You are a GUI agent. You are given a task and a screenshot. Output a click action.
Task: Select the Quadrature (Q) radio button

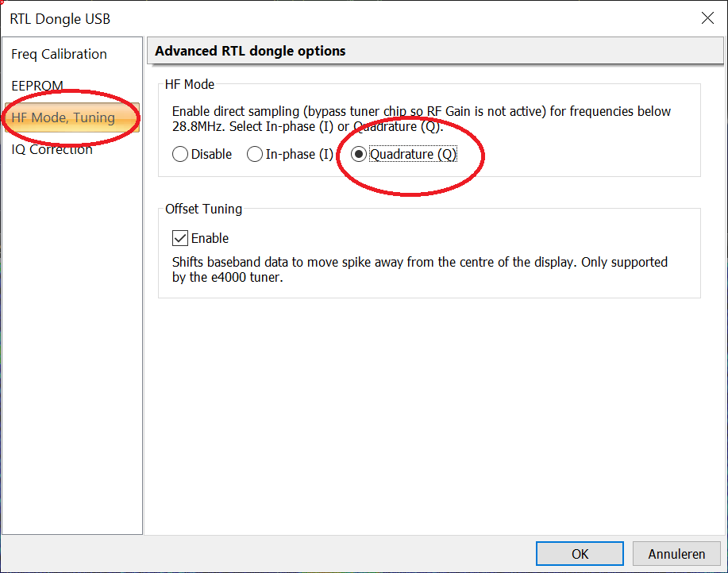point(359,154)
